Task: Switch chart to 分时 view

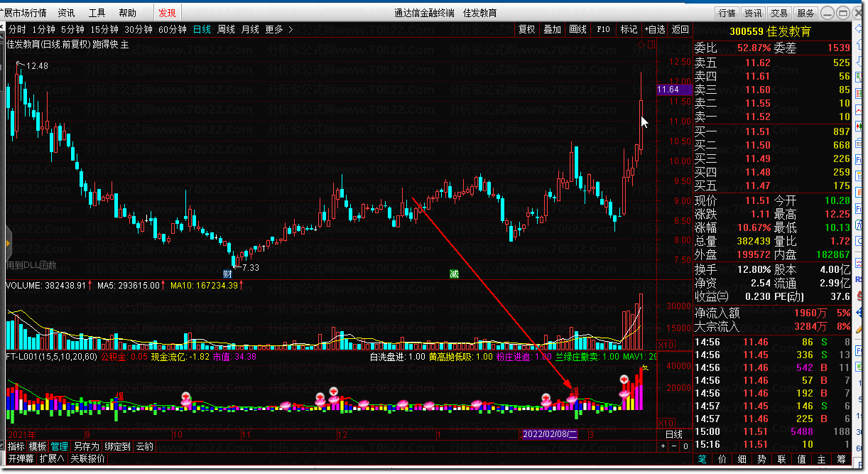Action: coord(17,29)
